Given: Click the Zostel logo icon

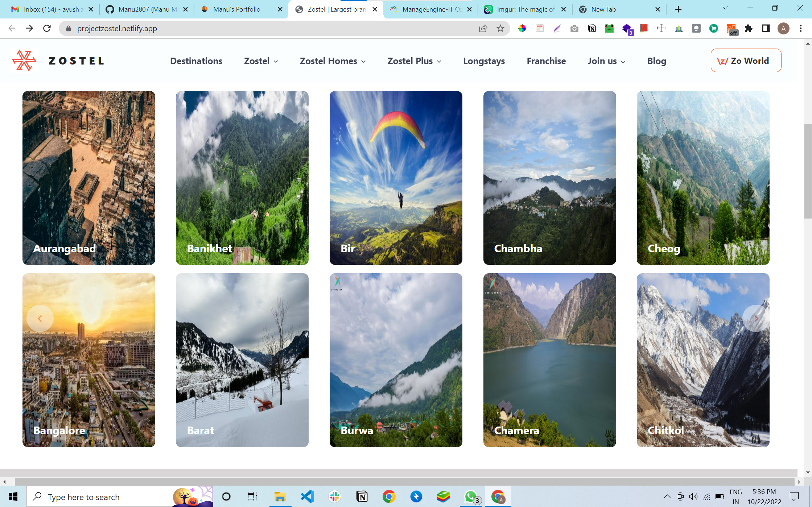Looking at the screenshot, I should click(24, 61).
